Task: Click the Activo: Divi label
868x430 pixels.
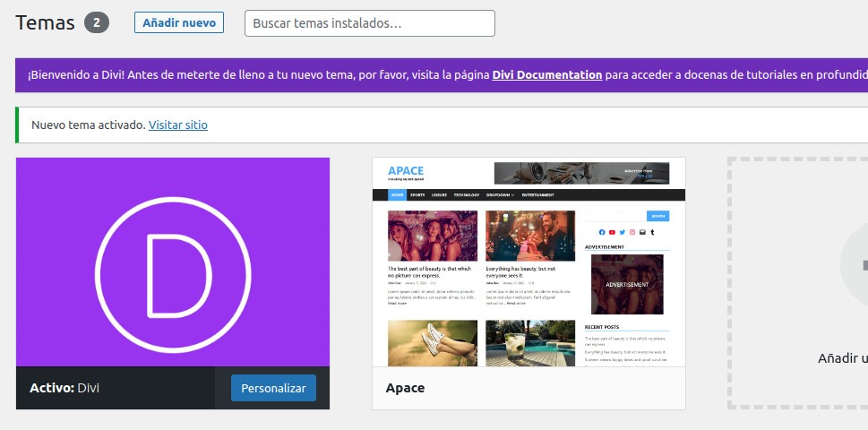Action: point(64,388)
